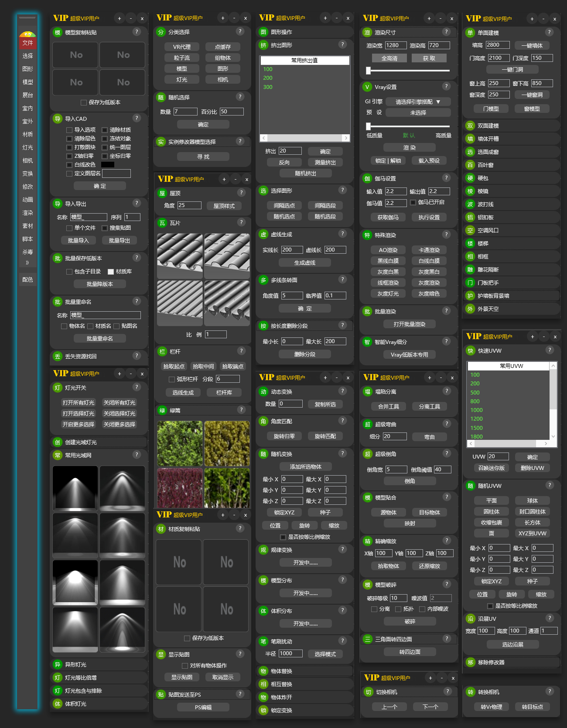Expand the 百叶窗 rollout

pos(511,165)
